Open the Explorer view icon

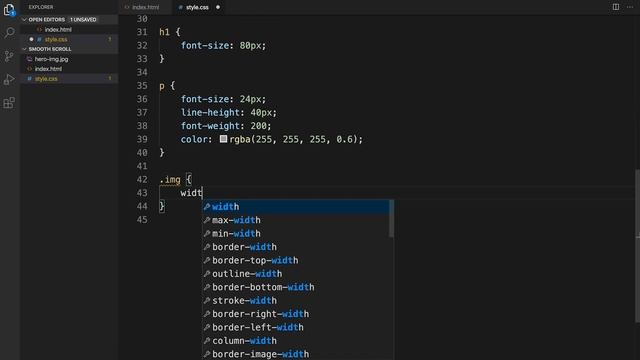(x=9, y=9)
